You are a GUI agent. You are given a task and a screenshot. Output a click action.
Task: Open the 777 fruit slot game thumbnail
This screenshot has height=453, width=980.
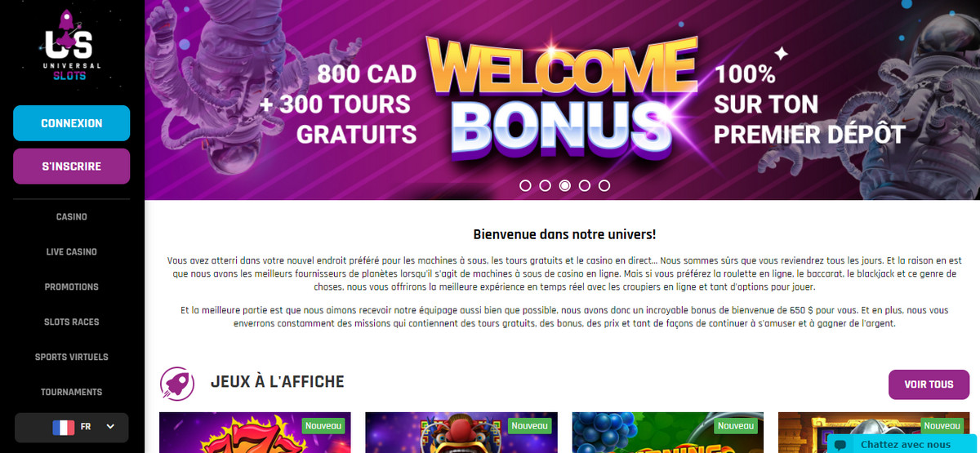pyautogui.click(x=255, y=432)
